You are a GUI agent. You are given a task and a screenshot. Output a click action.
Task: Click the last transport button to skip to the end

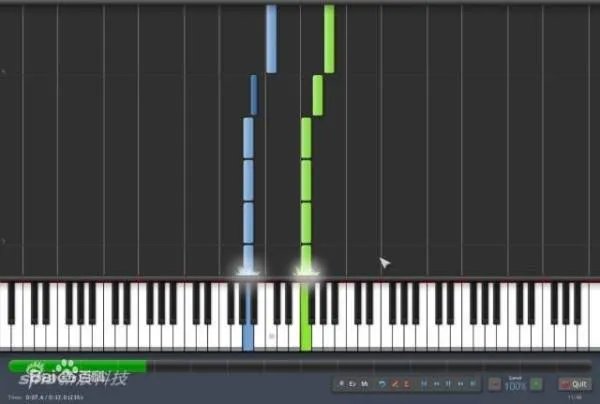[x=473, y=384]
